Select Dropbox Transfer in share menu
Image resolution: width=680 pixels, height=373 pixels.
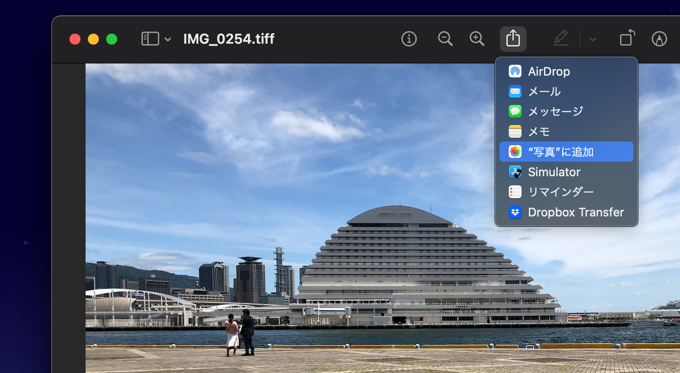(566, 212)
